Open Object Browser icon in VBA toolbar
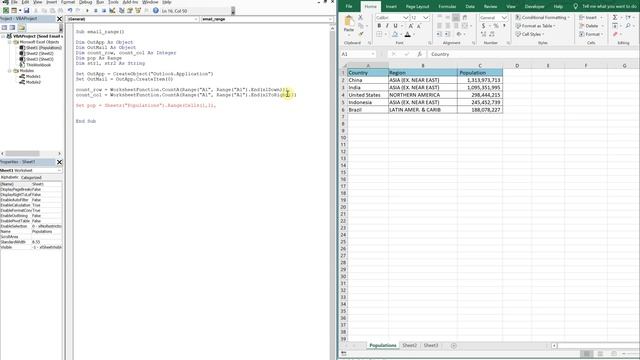Screen dimensions: 640x360 point(138,11)
